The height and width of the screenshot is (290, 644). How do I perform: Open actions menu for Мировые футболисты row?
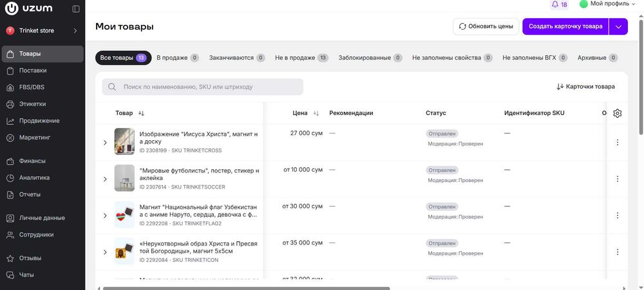[618, 179]
